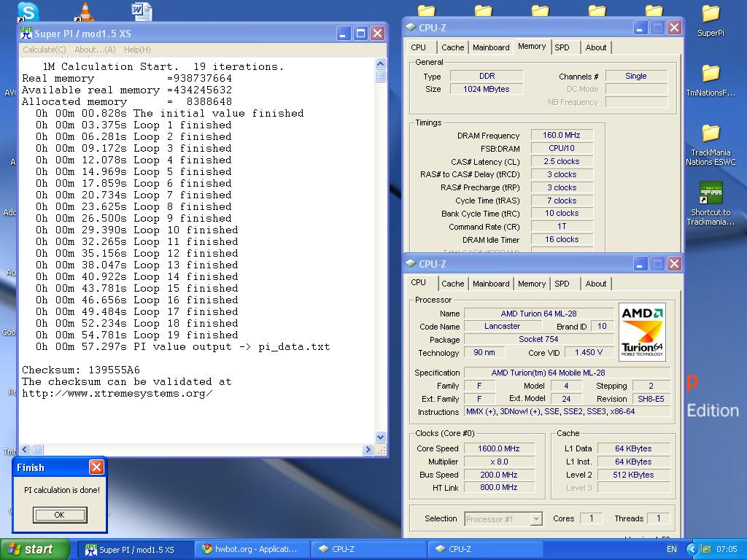Click the taskbar clock 07:05
747x560 pixels.
click(727, 549)
